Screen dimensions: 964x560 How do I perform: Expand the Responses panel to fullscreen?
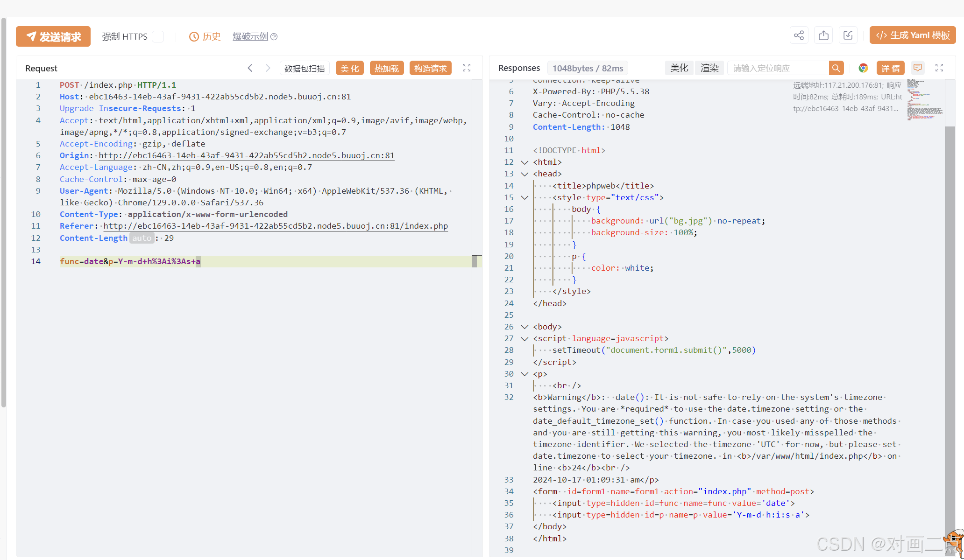pyautogui.click(x=939, y=68)
